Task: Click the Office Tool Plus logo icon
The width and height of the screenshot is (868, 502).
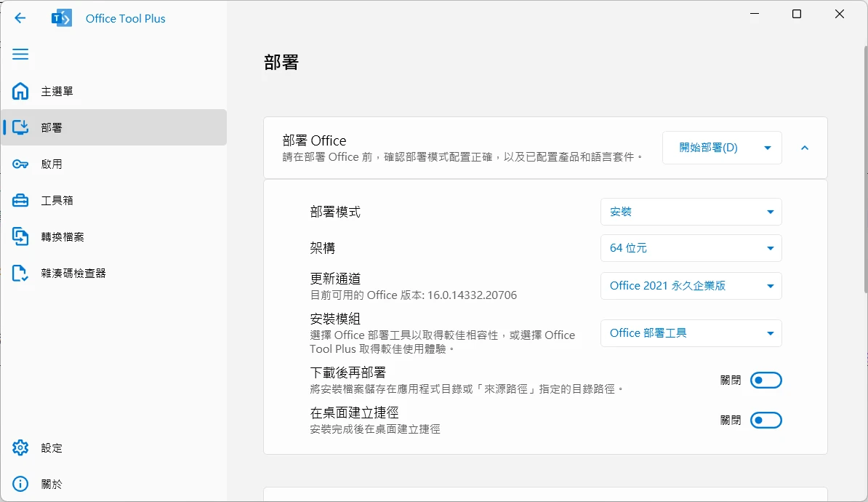Action: (x=62, y=18)
